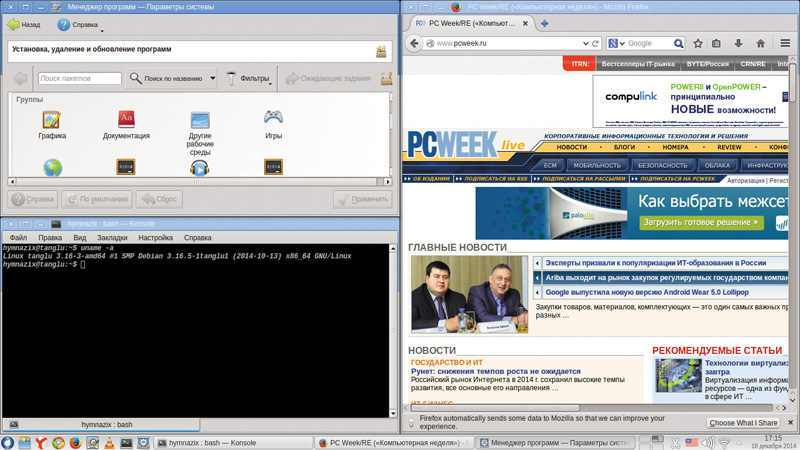Open the Графика package group

tap(52, 124)
